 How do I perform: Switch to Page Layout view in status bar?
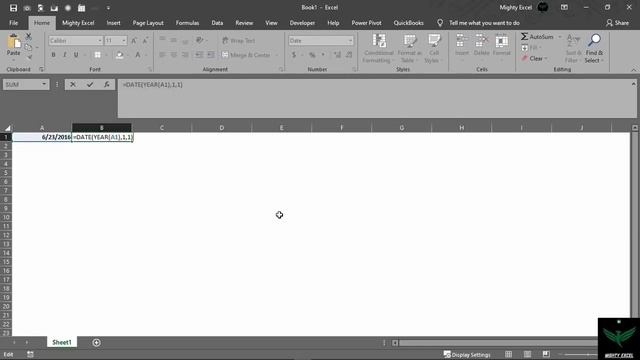tap(527, 354)
